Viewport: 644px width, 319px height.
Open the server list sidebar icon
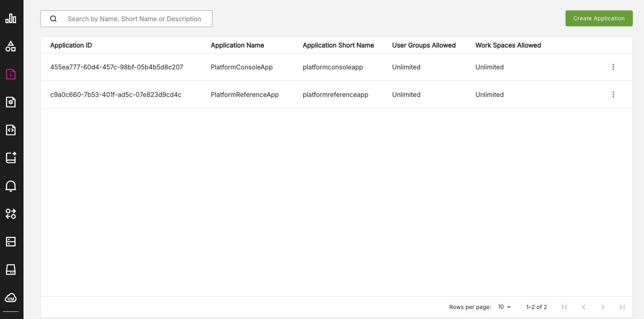pos(11,242)
